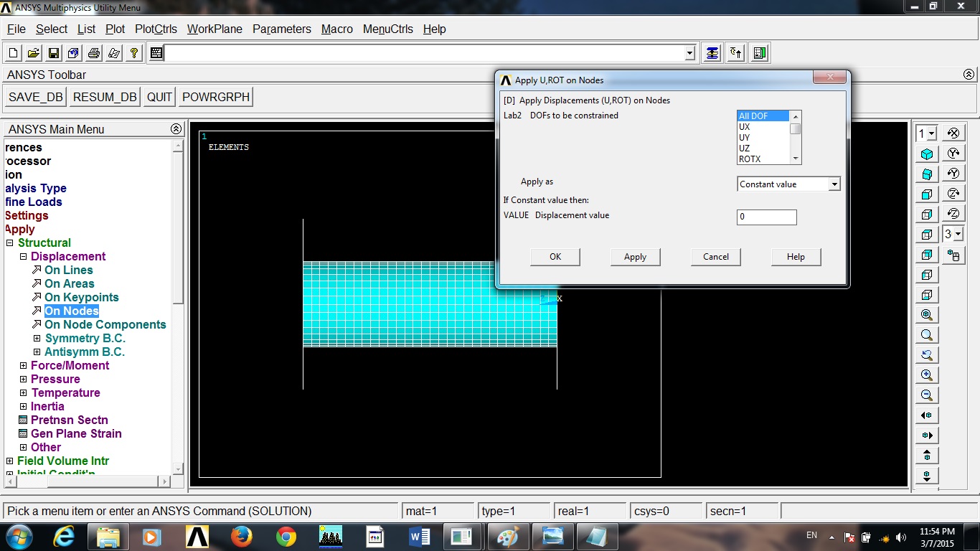Open the Pan-Zoom-Rotate toolbar icon

click(x=73, y=53)
